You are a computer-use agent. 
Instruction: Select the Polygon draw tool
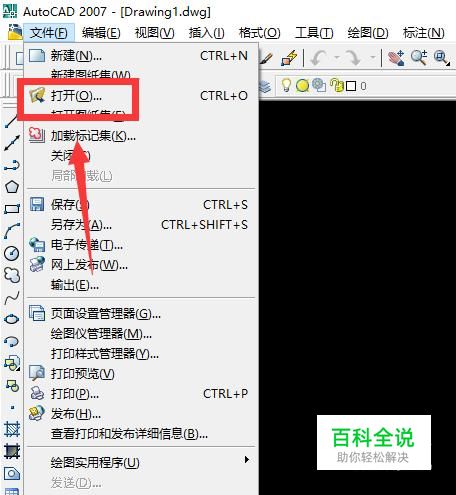click(x=12, y=187)
